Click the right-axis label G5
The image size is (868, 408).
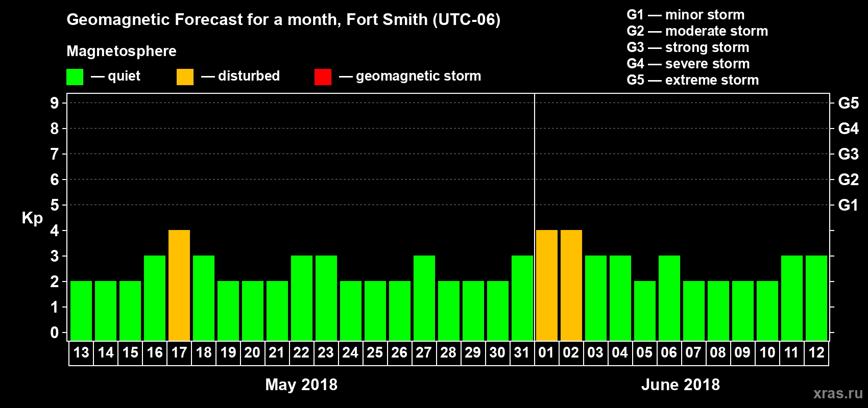[x=849, y=103]
